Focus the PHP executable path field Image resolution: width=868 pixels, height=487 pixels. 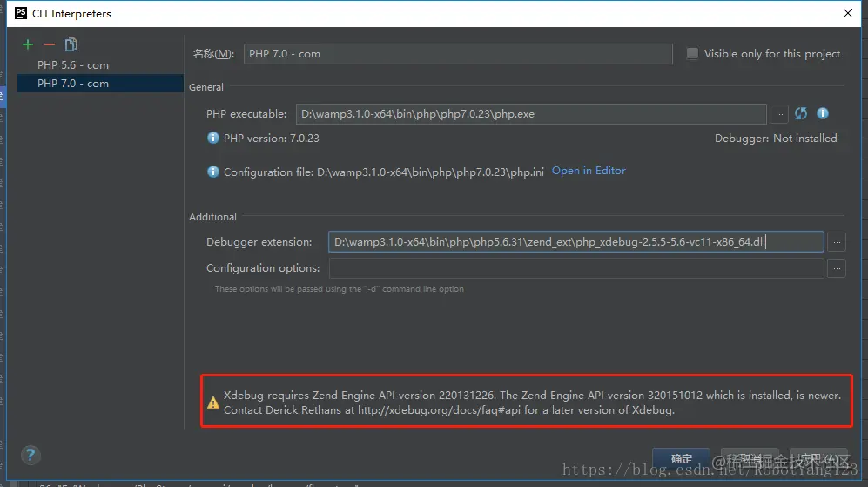point(531,114)
